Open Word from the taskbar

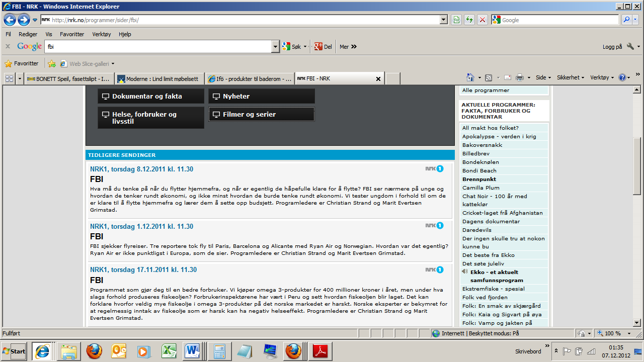(192, 351)
